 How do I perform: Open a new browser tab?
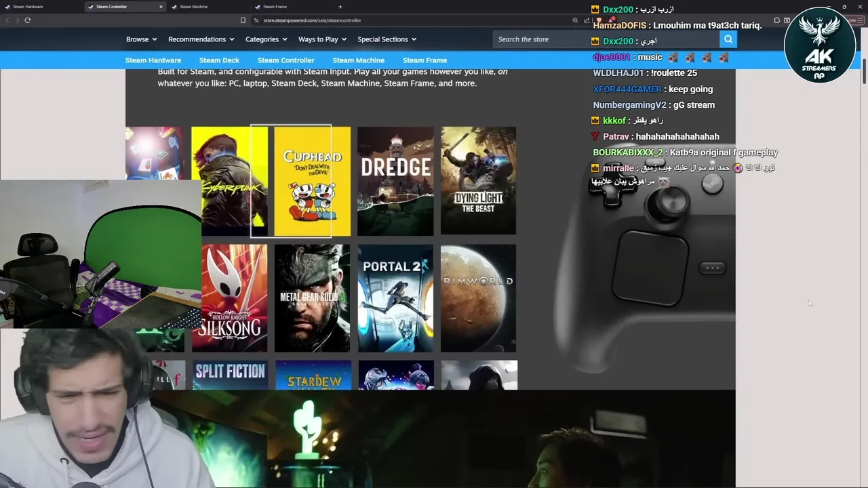pyautogui.click(x=340, y=7)
